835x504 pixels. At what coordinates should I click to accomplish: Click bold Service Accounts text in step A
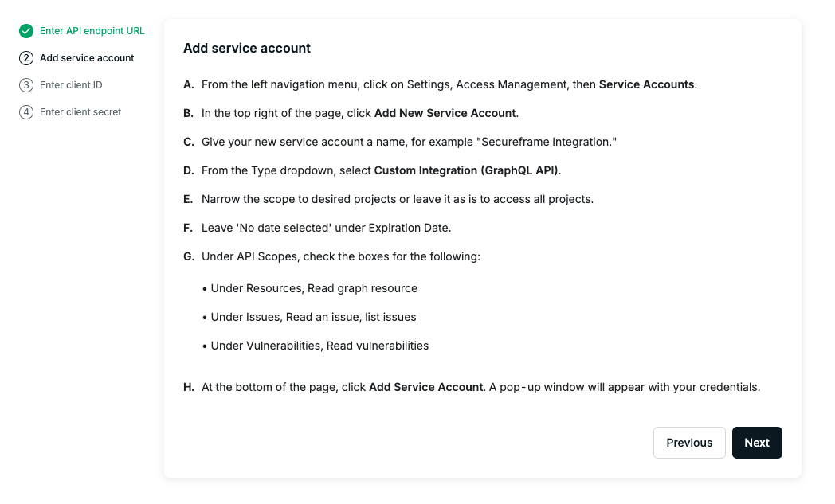point(646,84)
